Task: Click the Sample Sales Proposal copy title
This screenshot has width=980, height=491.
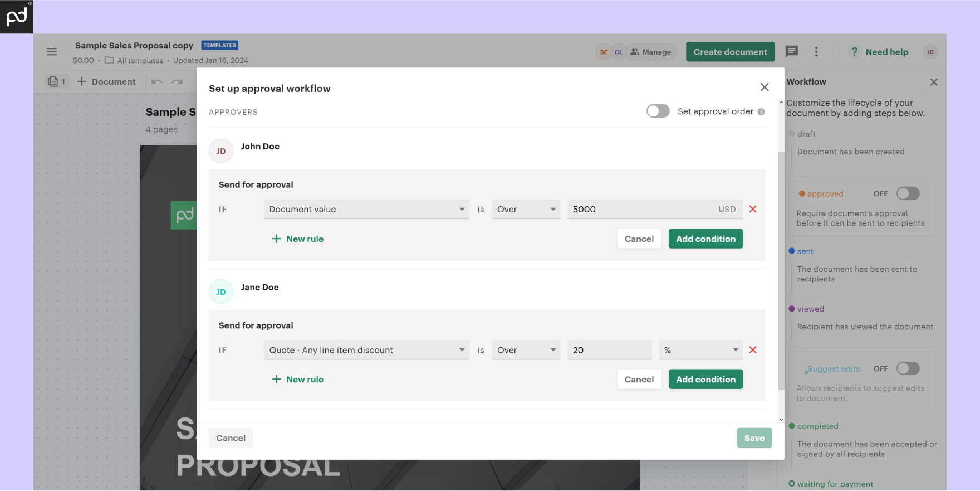Action: click(x=134, y=45)
